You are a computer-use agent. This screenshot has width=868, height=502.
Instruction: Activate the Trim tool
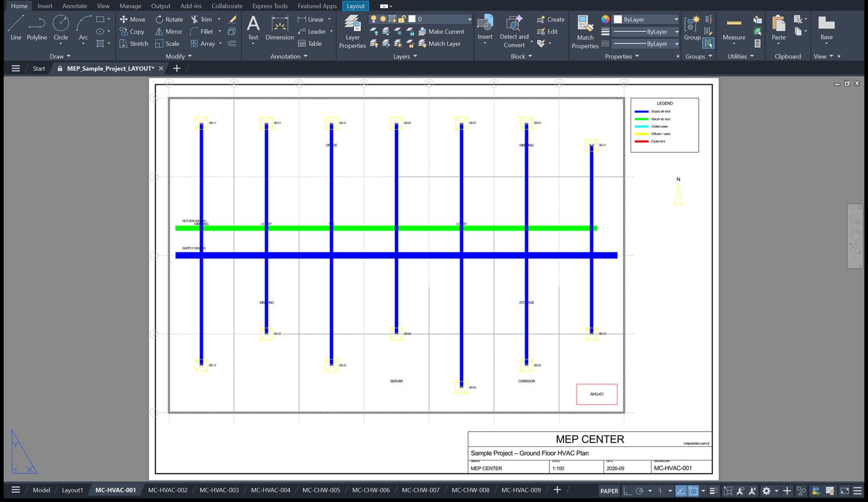pyautogui.click(x=201, y=19)
